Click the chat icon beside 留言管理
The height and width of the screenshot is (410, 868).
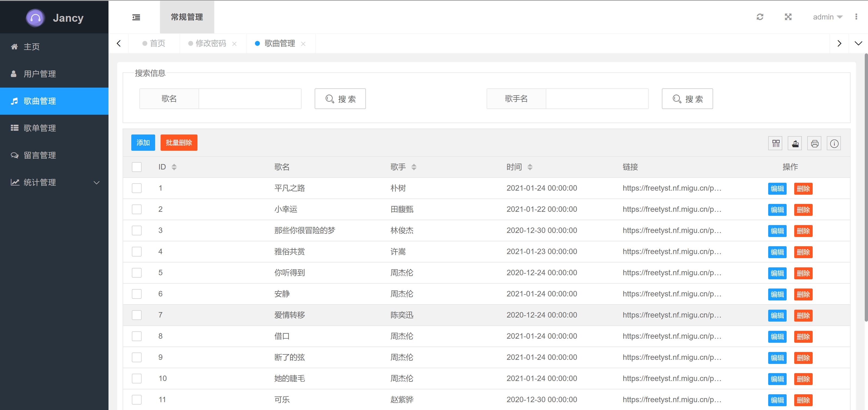pos(14,155)
